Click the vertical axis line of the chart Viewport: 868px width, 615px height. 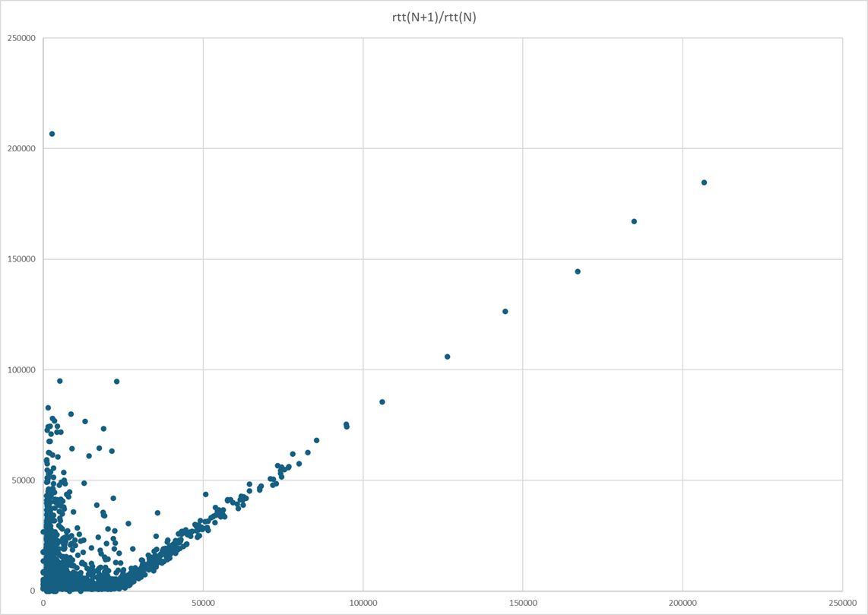coord(44,304)
